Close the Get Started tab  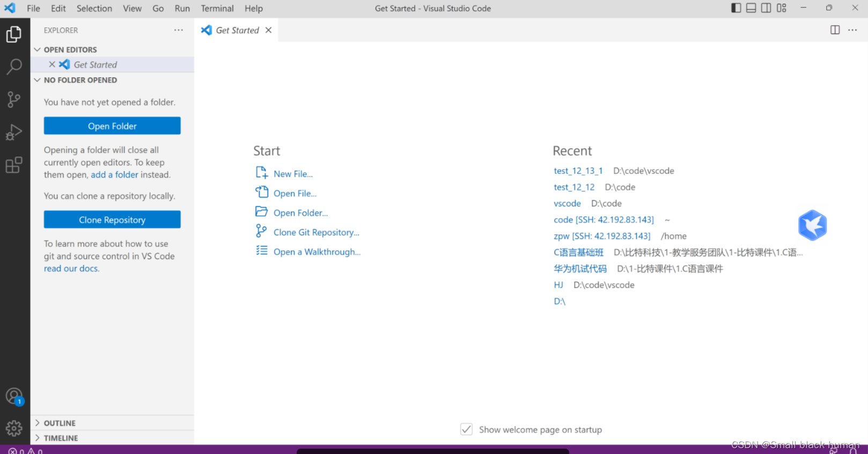pyautogui.click(x=268, y=30)
